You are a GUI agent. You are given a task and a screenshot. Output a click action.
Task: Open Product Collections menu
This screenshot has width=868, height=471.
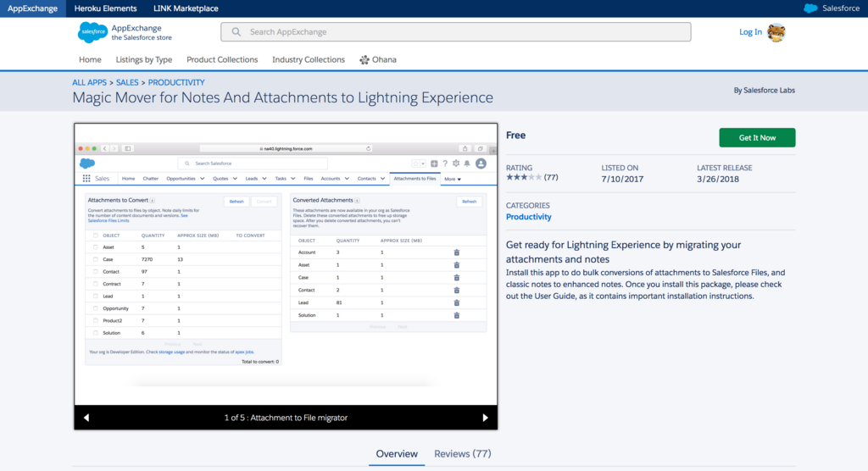[x=222, y=60]
